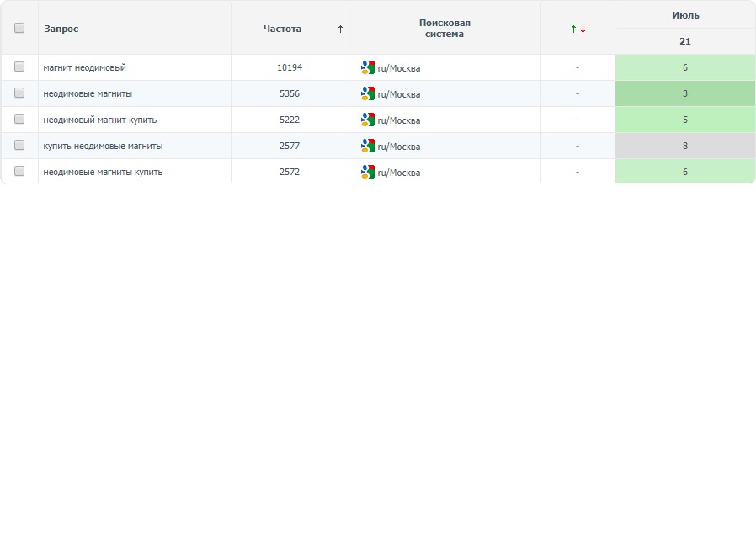
Task: Select the query text 'неодимовые магниты'
Action: coord(88,93)
